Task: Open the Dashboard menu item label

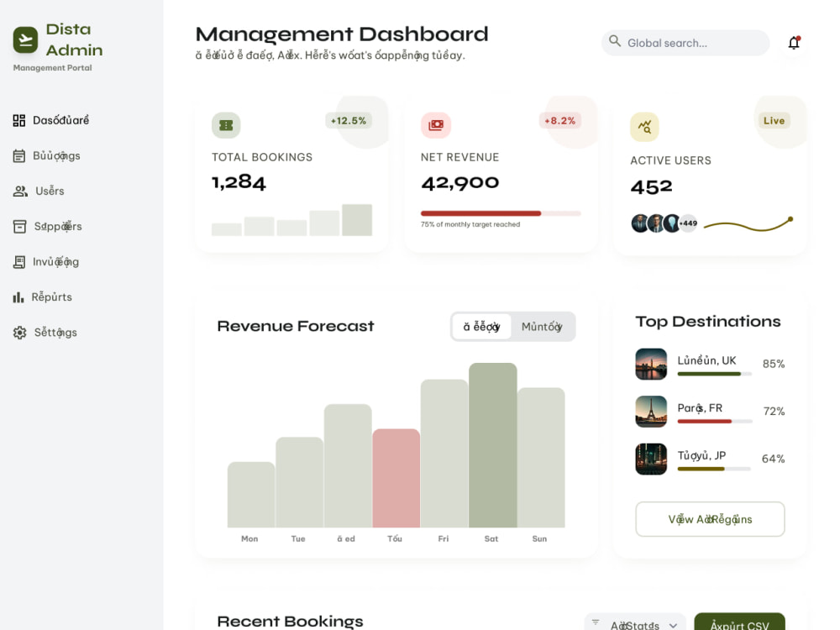Action: 61,120
